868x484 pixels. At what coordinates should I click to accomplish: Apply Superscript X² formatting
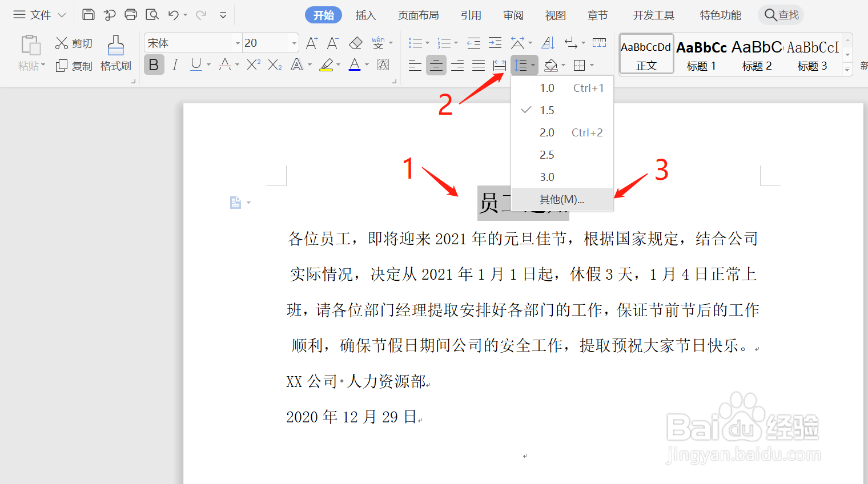[254, 65]
